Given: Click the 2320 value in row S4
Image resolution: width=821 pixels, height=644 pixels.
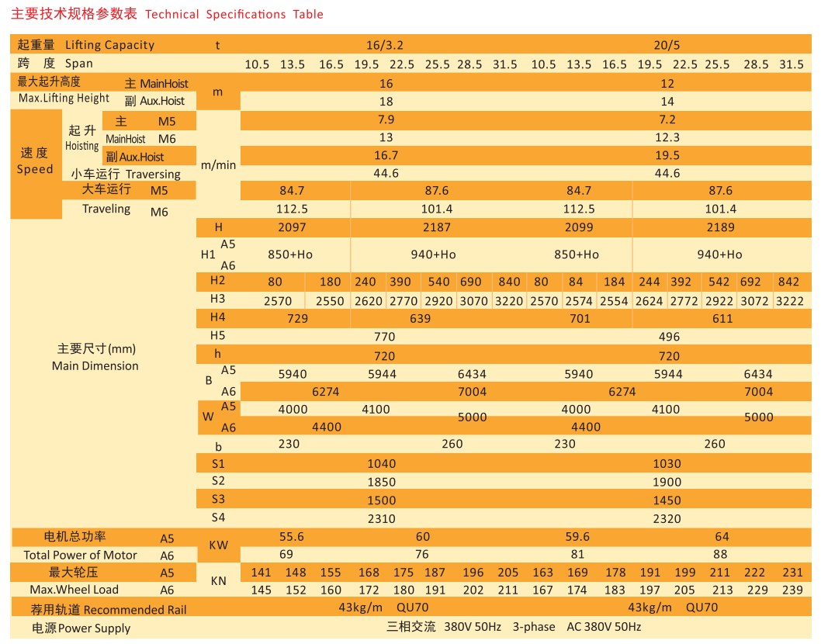Looking at the screenshot, I should click(x=667, y=519).
